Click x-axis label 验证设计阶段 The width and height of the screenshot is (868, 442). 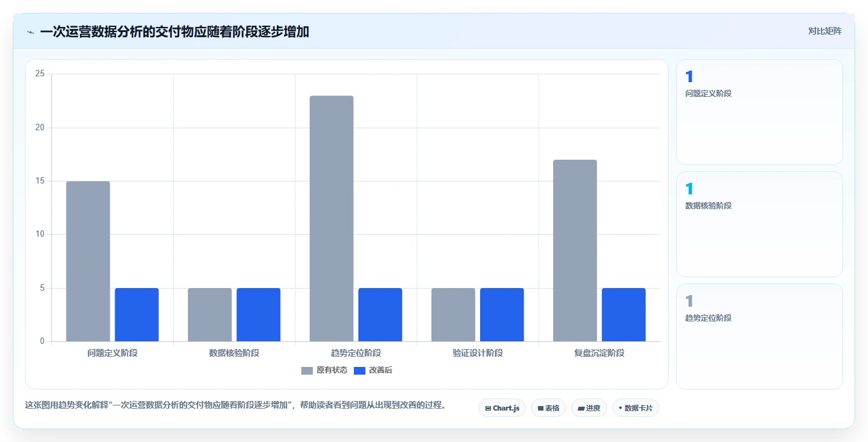tap(478, 353)
